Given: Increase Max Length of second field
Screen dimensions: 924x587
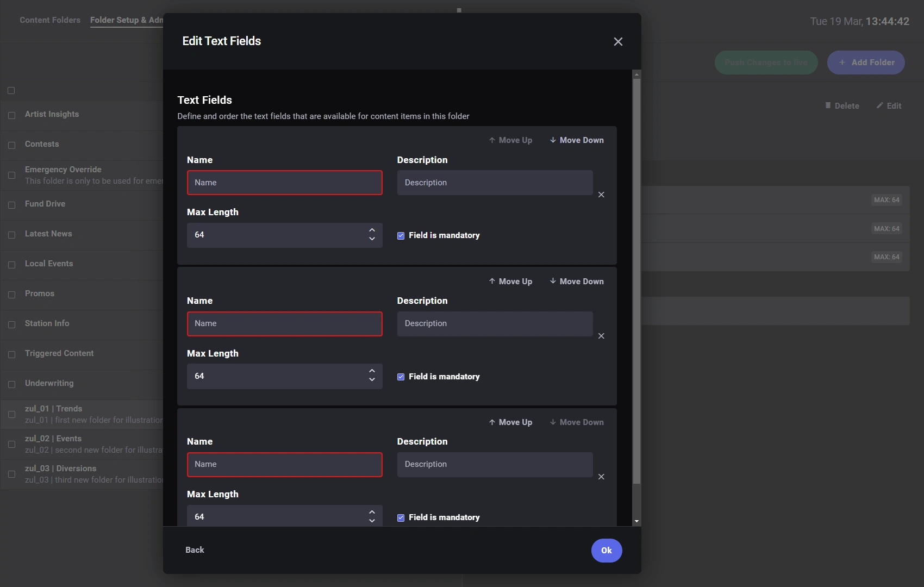Looking at the screenshot, I should pyautogui.click(x=372, y=371).
